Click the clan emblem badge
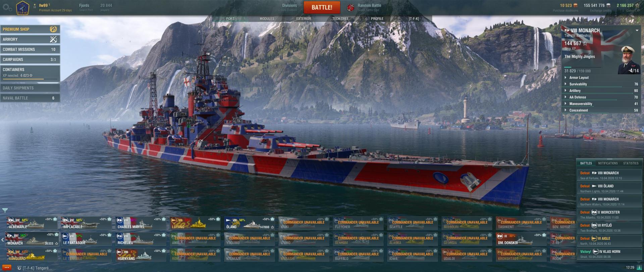Viewport: 644px width, 272px height. point(22,7)
